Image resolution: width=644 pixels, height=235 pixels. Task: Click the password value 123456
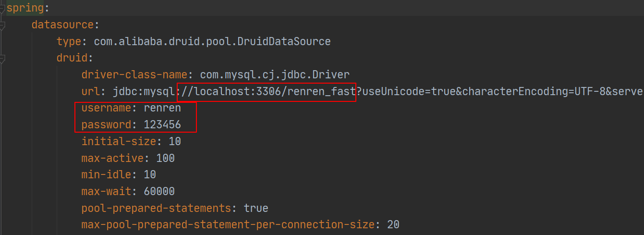click(x=162, y=125)
